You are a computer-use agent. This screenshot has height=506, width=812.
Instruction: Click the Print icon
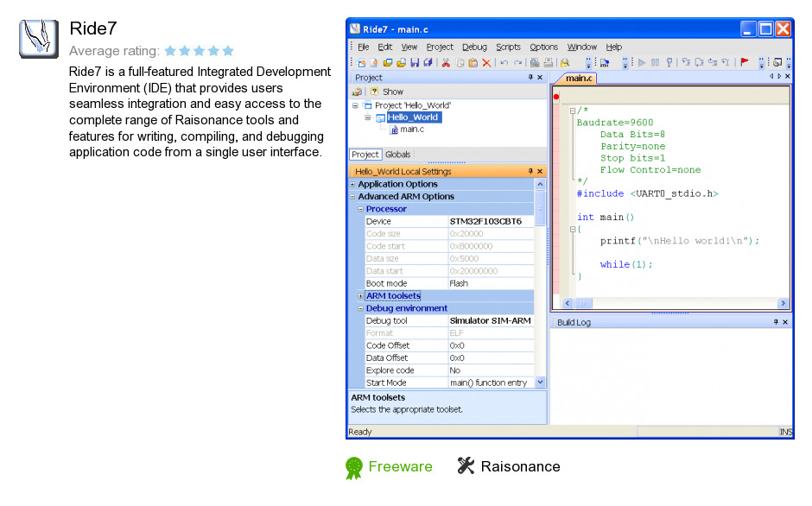[549, 63]
